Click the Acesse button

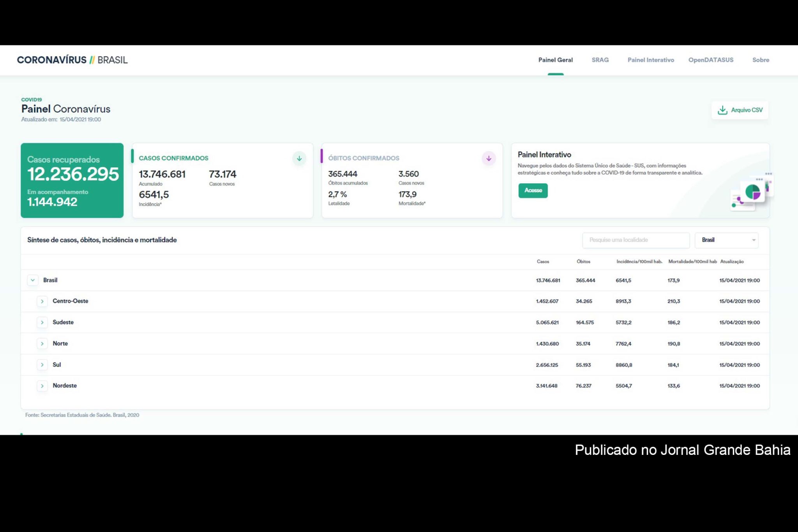click(x=533, y=191)
